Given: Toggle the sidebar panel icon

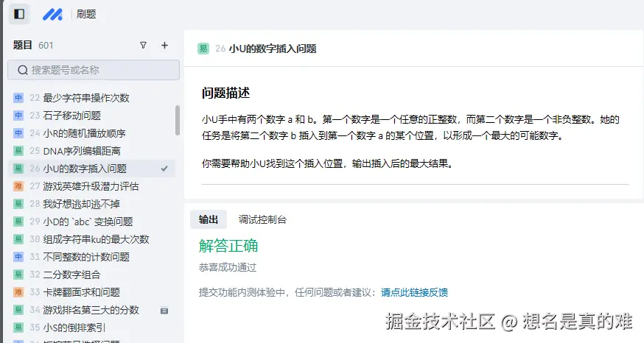Looking at the screenshot, I should pyautogui.click(x=19, y=14).
